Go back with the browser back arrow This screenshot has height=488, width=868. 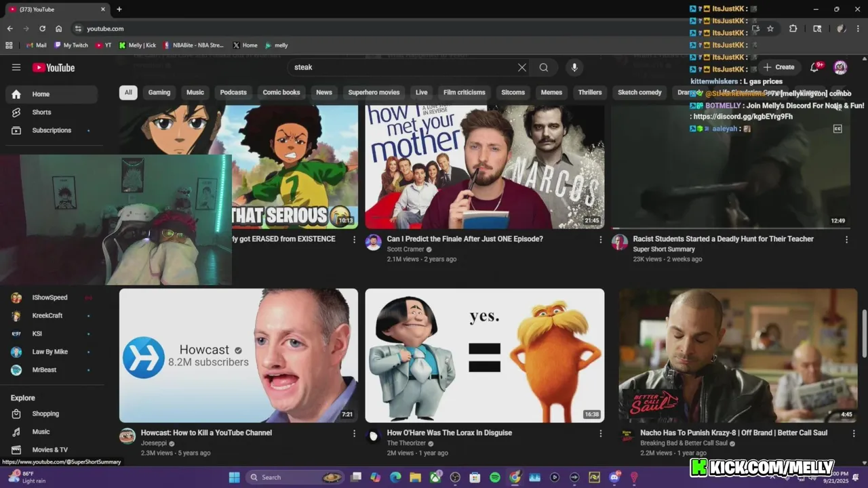9,28
